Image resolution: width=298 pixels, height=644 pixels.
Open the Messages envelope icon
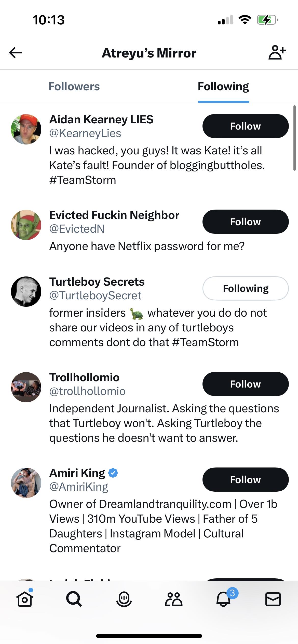273,599
